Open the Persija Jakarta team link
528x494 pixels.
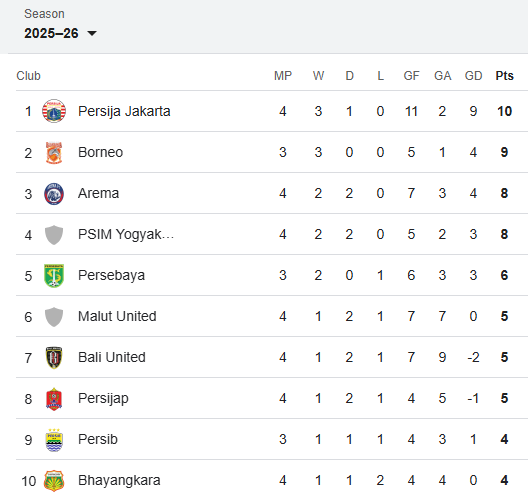(124, 111)
